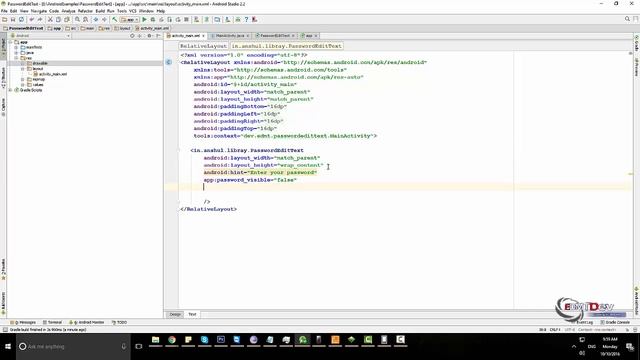Open the Android Monitor tool window
This screenshot has height=360, width=640.
pyautogui.click(x=87, y=322)
